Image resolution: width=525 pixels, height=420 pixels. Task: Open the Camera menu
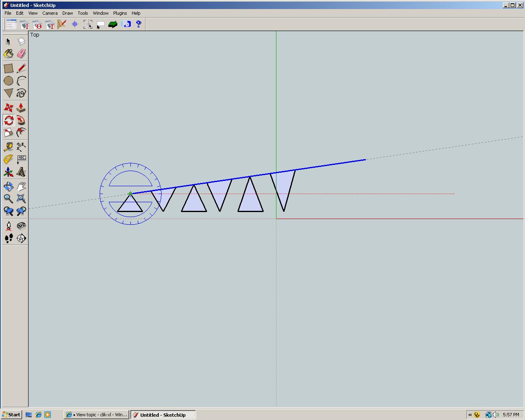(50, 13)
